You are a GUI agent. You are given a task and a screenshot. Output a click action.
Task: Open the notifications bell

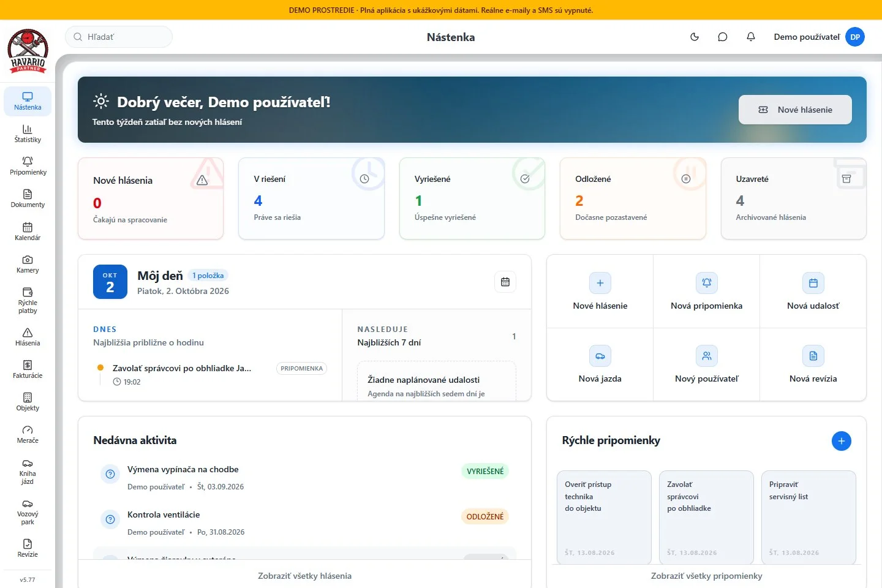coord(751,37)
